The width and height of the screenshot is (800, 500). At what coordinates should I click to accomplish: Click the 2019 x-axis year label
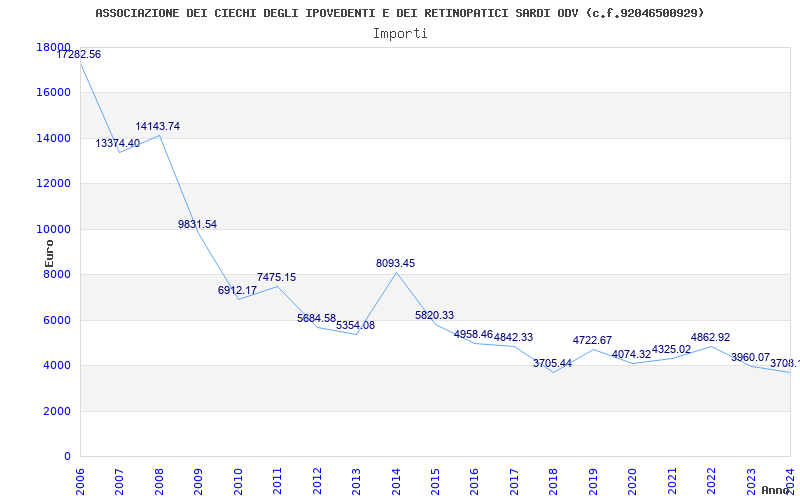(x=593, y=481)
